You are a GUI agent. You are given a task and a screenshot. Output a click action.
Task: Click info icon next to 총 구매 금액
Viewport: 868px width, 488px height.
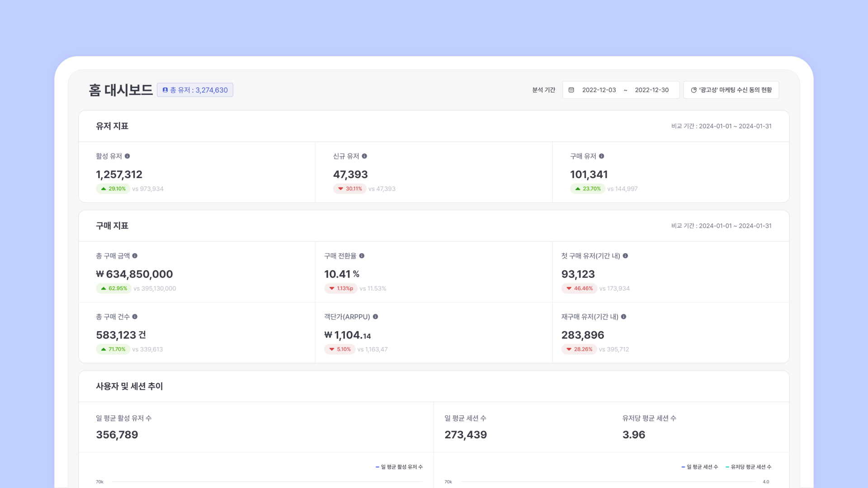135,256
